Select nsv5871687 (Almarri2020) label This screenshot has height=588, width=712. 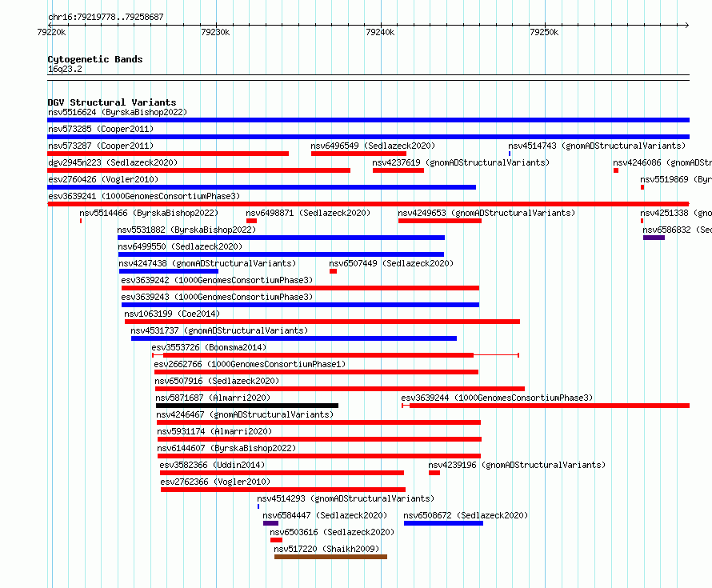pyautogui.click(x=213, y=398)
